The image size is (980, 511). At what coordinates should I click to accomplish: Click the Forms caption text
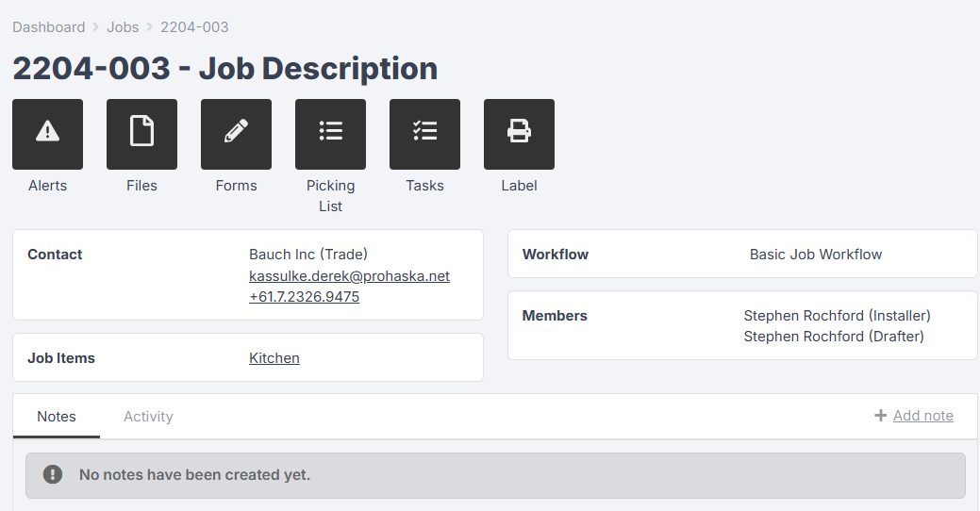(x=236, y=186)
